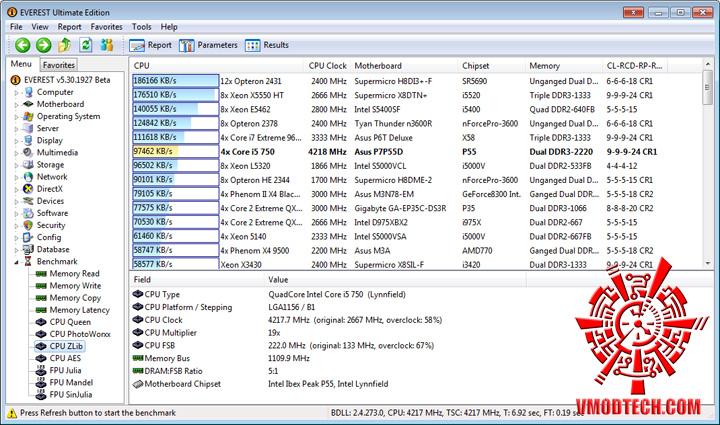Select Memory Write benchmark

[75, 285]
